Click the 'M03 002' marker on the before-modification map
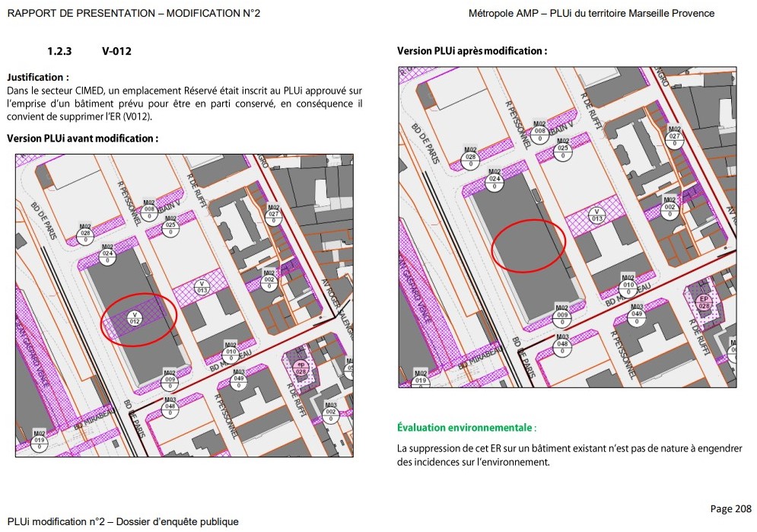The height and width of the screenshot is (532, 757). [331, 413]
